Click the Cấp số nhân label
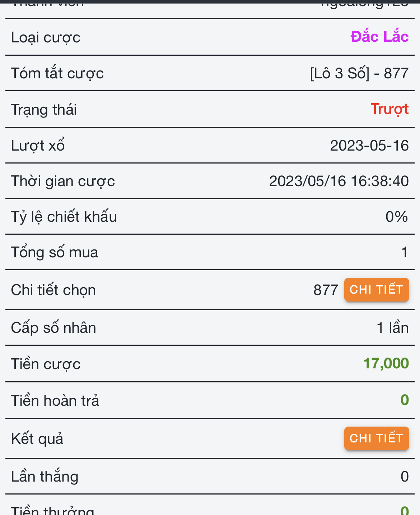The width and height of the screenshot is (420, 515). [53, 328]
